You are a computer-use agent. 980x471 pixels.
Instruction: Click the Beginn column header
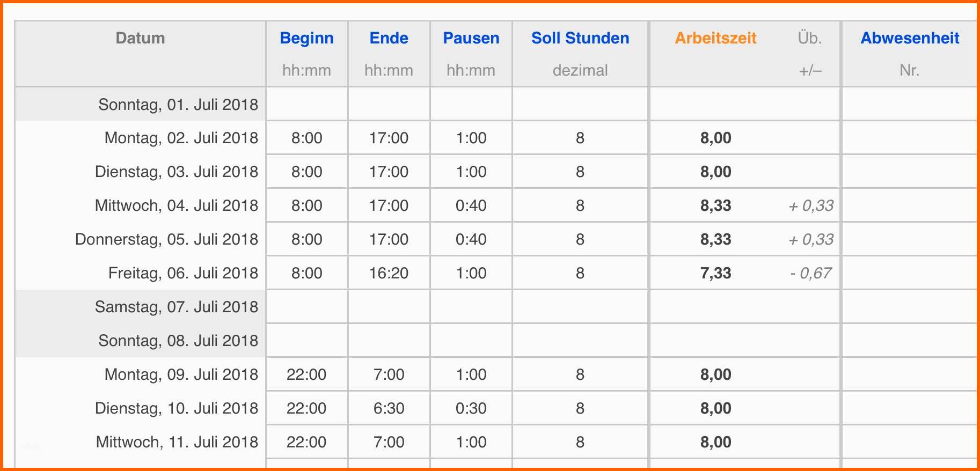(306, 38)
